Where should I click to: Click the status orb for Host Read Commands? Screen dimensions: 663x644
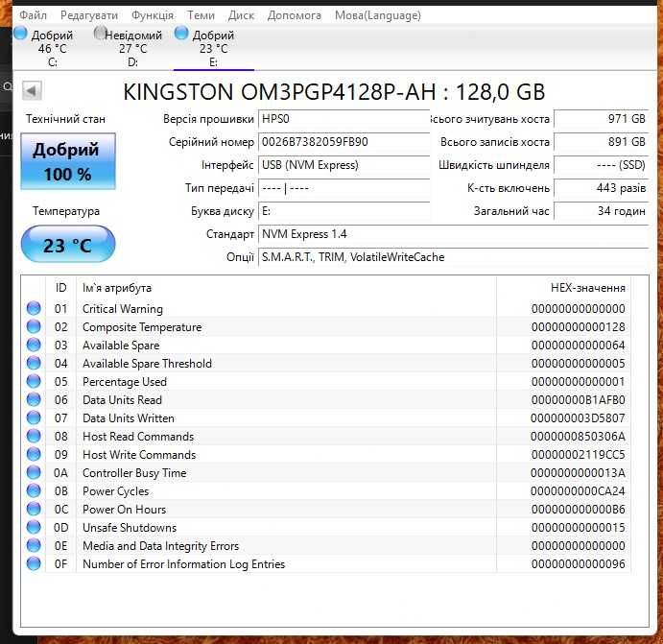pyautogui.click(x=34, y=436)
